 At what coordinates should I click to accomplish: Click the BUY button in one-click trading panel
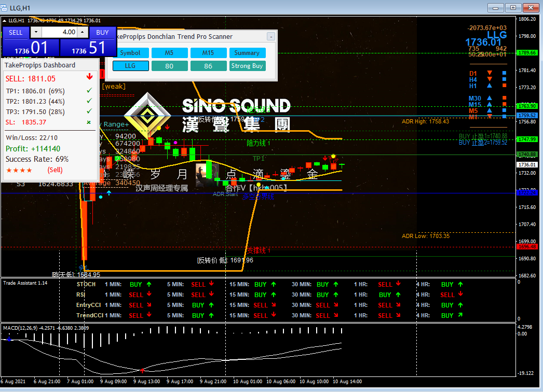click(x=102, y=33)
